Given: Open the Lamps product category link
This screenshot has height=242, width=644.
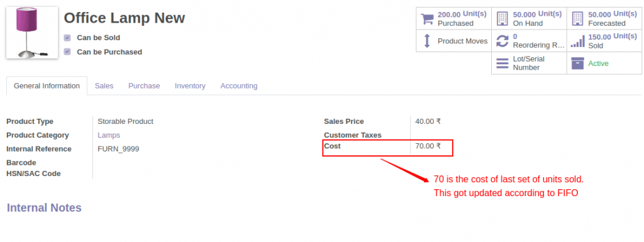Looking at the screenshot, I should click(109, 135).
